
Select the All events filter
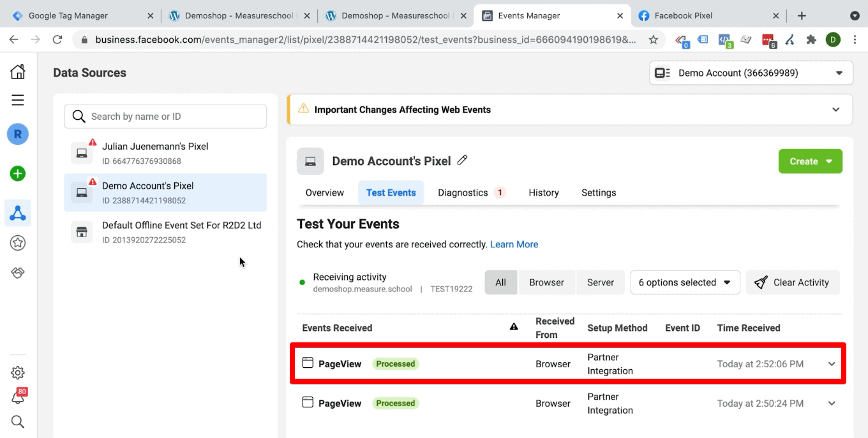[x=500, y=282]
